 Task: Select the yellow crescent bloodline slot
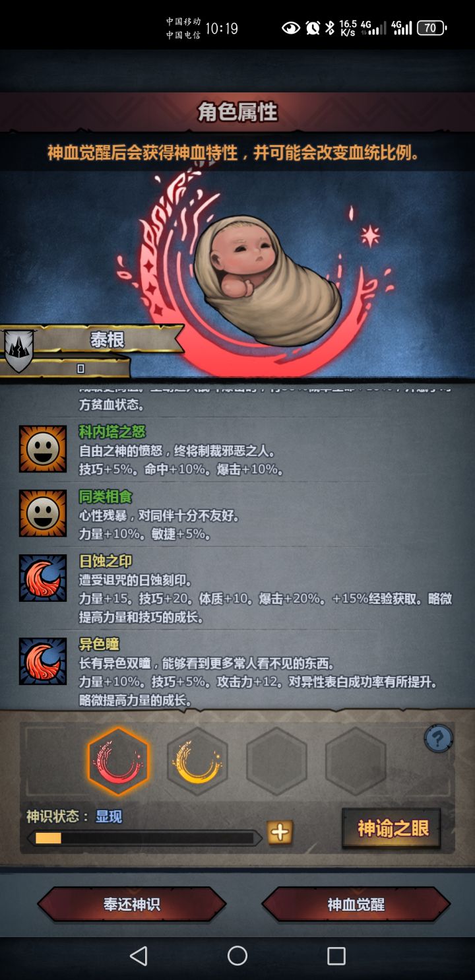tap(197, 762)
